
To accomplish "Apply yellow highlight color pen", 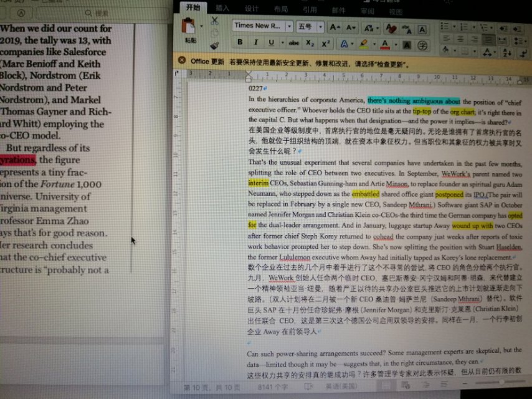I will click(364, 44).
